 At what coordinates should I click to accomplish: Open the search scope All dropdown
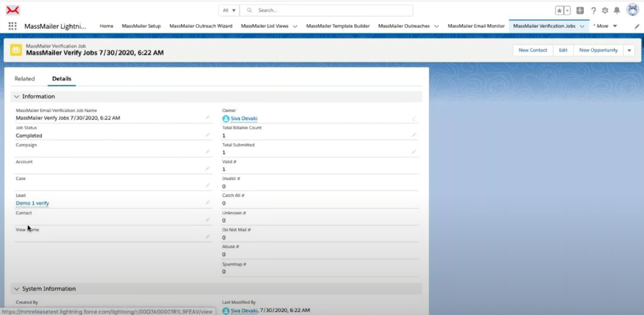point(229,10)
